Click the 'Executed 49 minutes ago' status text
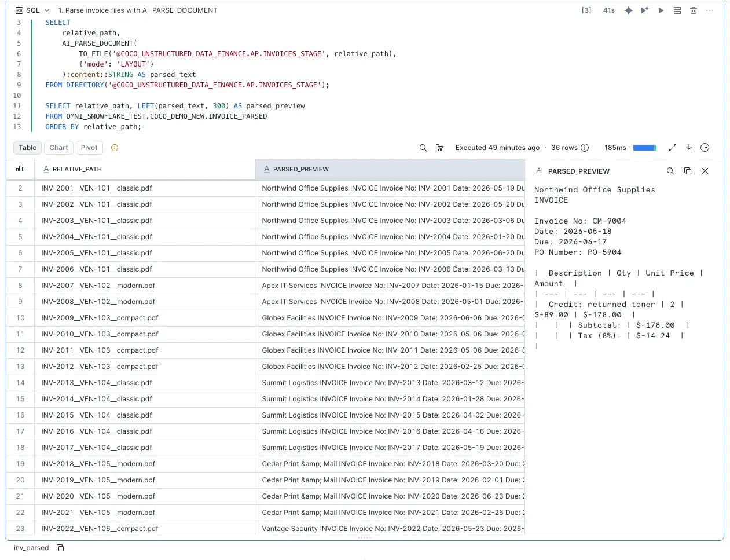The image size is (730, 560). coord(497,148)
